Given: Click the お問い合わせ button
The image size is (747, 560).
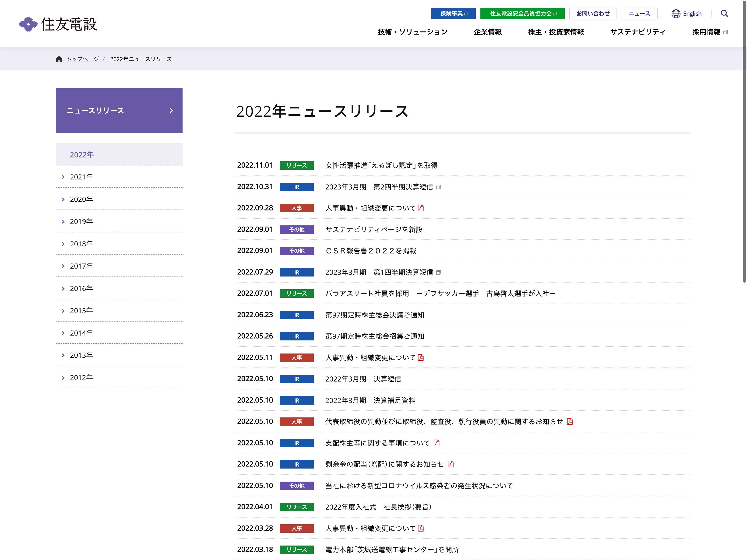Looking at the screenshot, I should 593,14.
